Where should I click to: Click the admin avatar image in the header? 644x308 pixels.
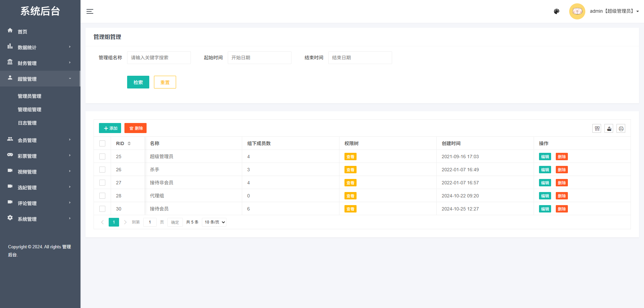point(577,11)
